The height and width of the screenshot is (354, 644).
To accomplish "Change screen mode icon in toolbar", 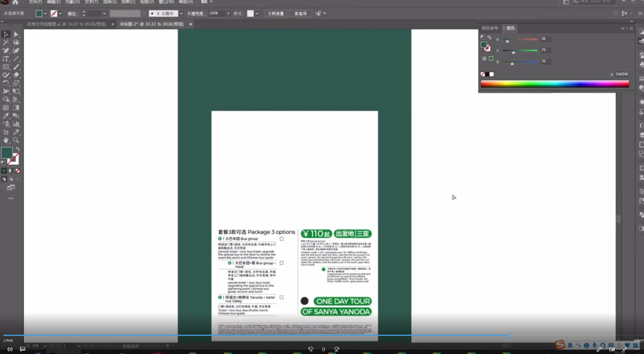I will (11, 188).
